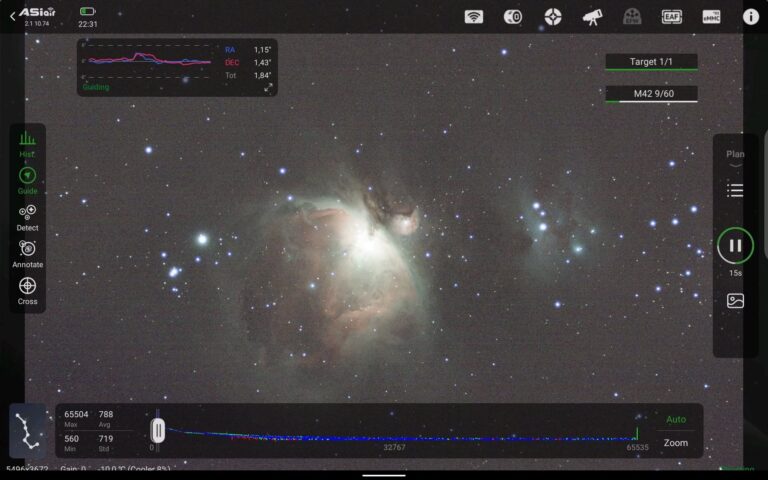The width and height of the screenshot is (768, 480).
Task: Open the image gallery icon
Action: [735, 300]
